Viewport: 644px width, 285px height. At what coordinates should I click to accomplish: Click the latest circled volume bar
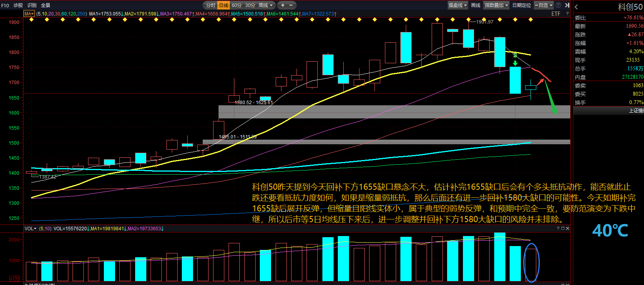(x=531, y=265)
